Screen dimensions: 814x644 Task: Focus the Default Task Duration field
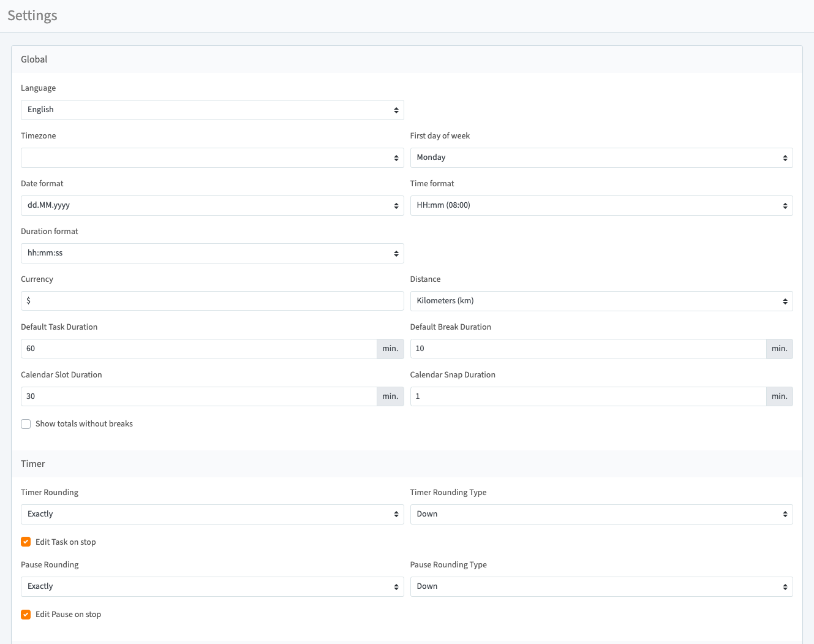pos(198,349)
